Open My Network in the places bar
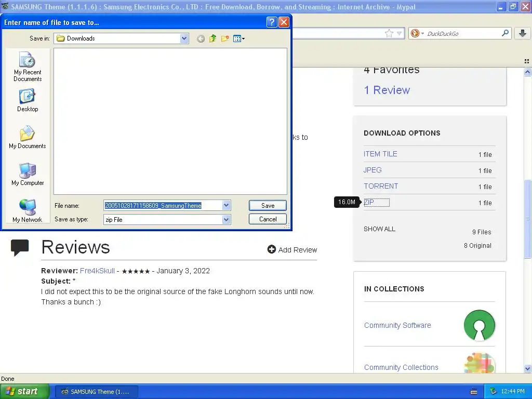Viewport: 532px width, 399px height. [28, 211]
